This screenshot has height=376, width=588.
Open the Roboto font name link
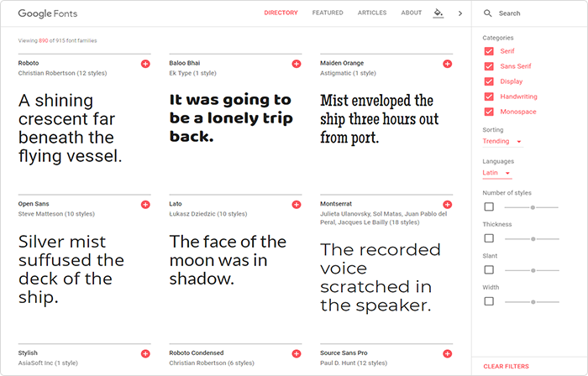(x=29, y=63)
